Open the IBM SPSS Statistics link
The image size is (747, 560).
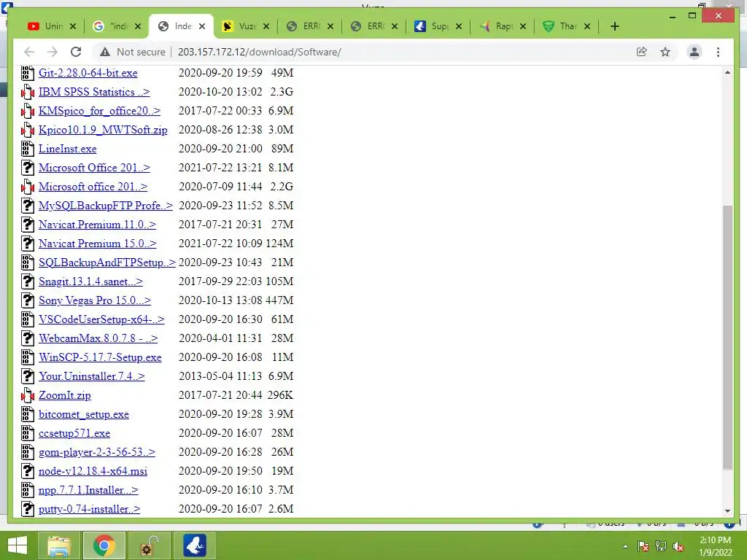click(x=94, y=92)
